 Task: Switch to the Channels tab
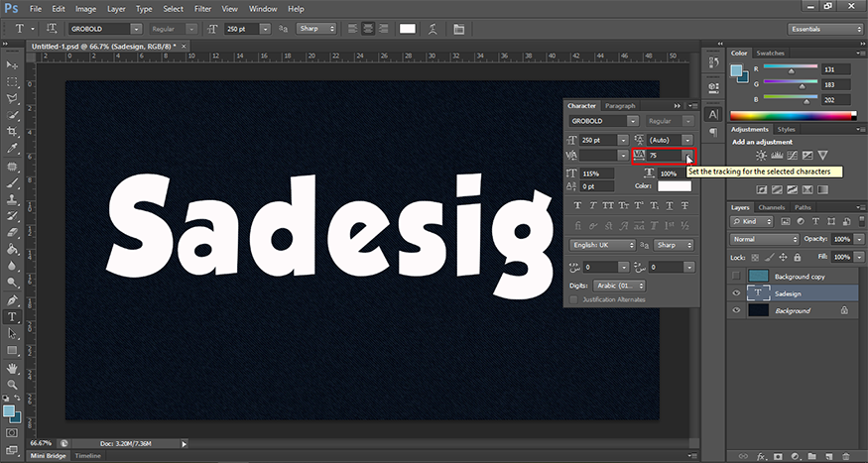772,207
